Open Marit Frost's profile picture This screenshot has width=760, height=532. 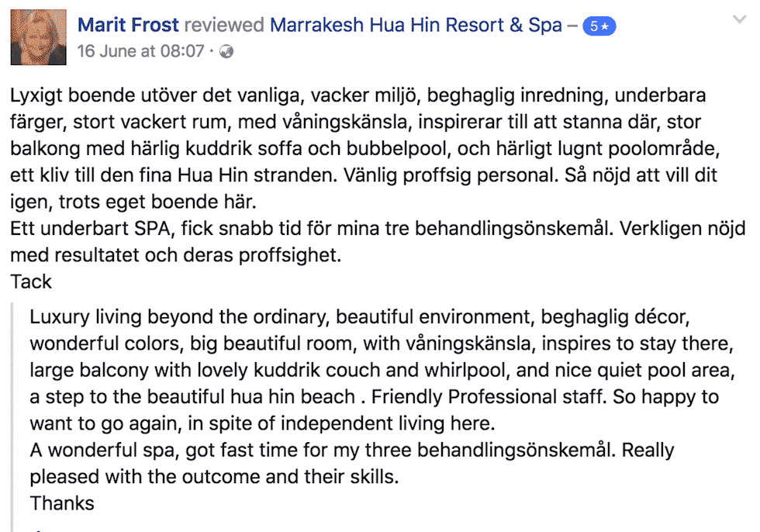tap(38, 37)
